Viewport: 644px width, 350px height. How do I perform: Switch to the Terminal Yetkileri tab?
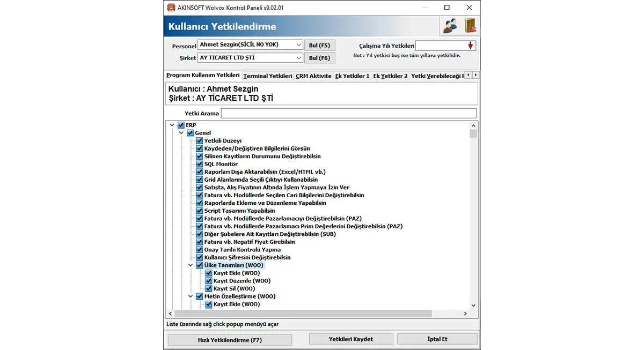[x=268, y=76]
